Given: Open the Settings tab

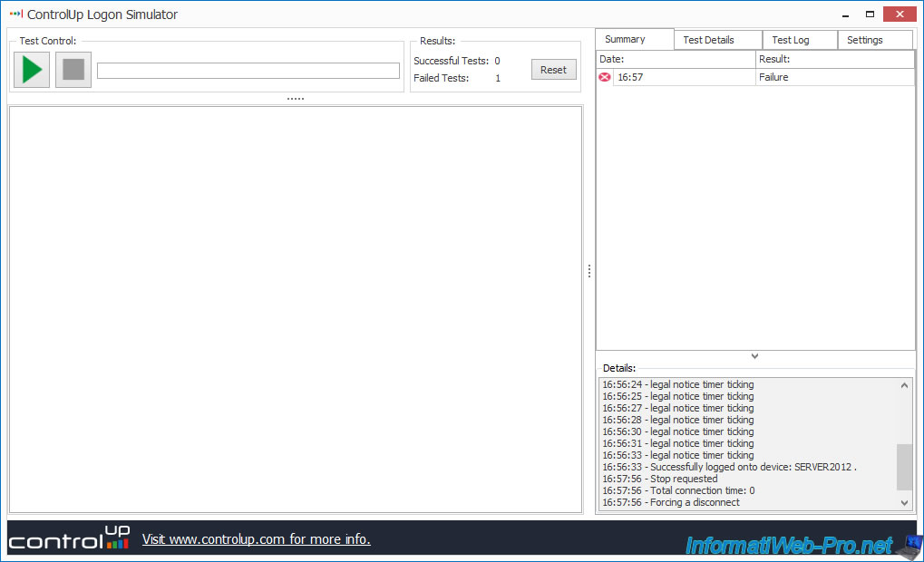Looking at the screenshot, I should 875,40.
